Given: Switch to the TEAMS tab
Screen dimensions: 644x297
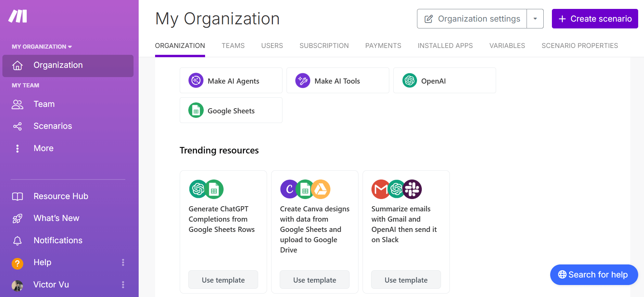Looking at the screenshot, I should click(x=233, y=46).
